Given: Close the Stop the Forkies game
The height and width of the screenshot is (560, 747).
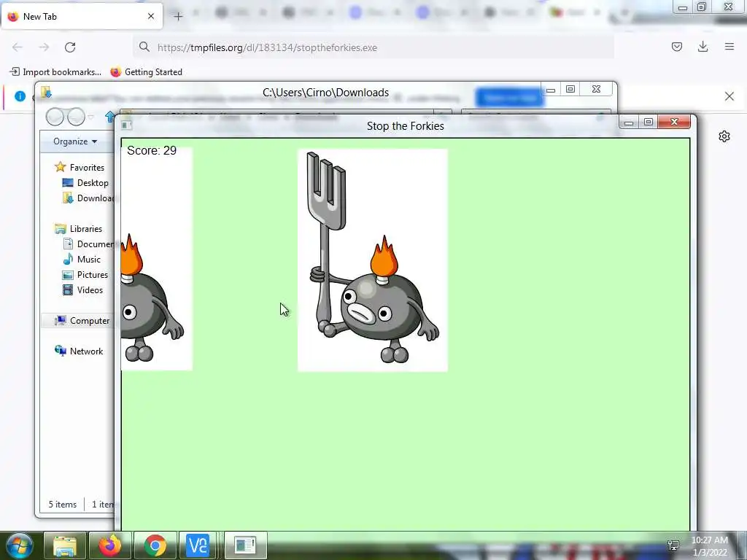Looking at the screenshot, I should coord(674,122).
